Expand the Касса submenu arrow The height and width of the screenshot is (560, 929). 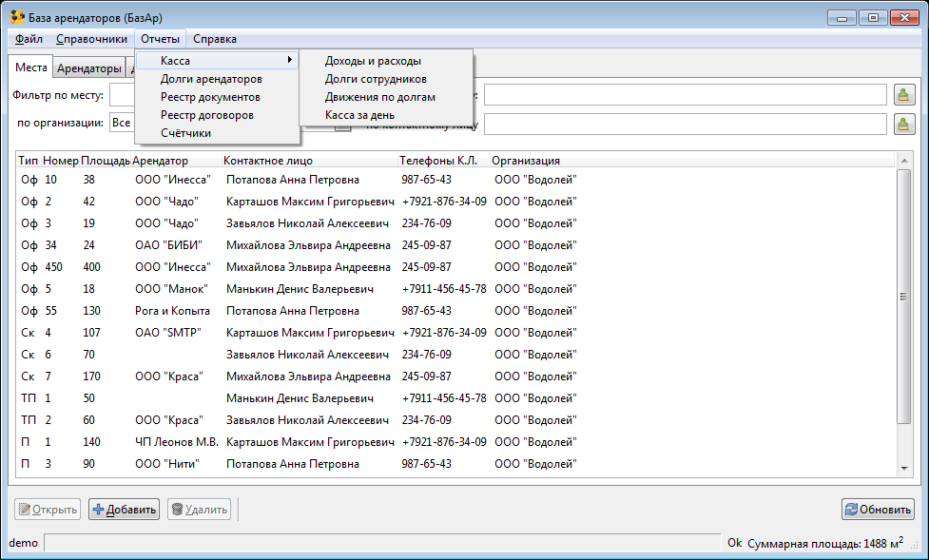289,60
